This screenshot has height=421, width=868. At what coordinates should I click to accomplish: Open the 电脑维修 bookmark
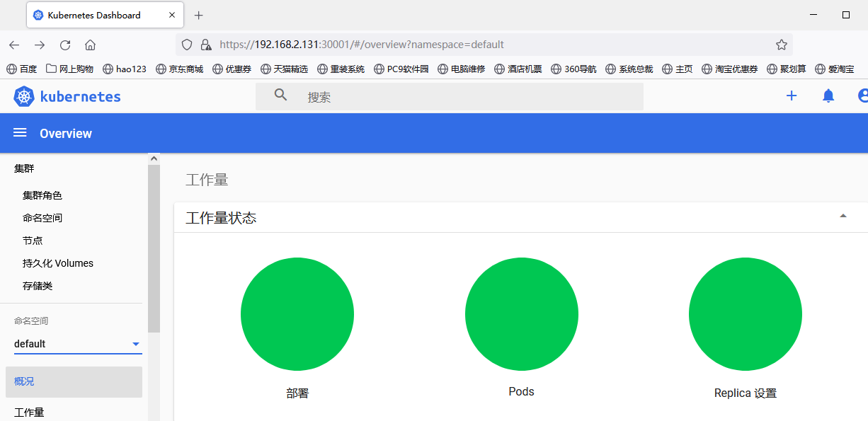462,69
